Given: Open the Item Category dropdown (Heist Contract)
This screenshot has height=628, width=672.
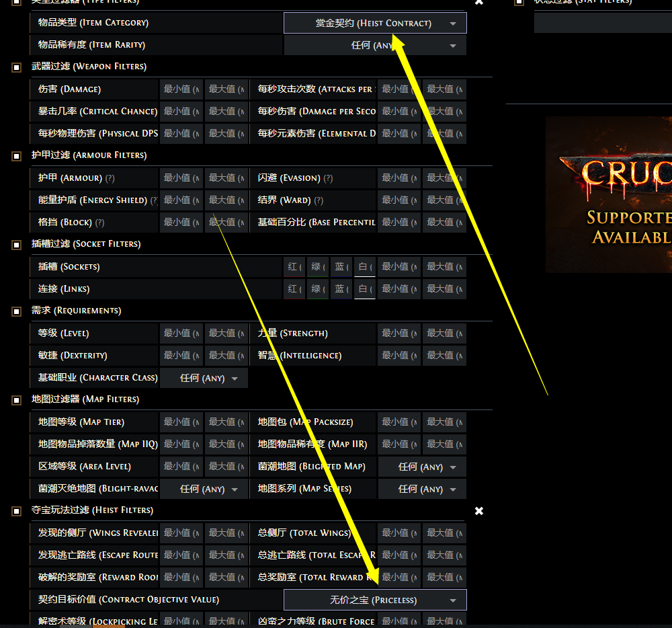Looking at the screenshot, I should tap(375, 23).
